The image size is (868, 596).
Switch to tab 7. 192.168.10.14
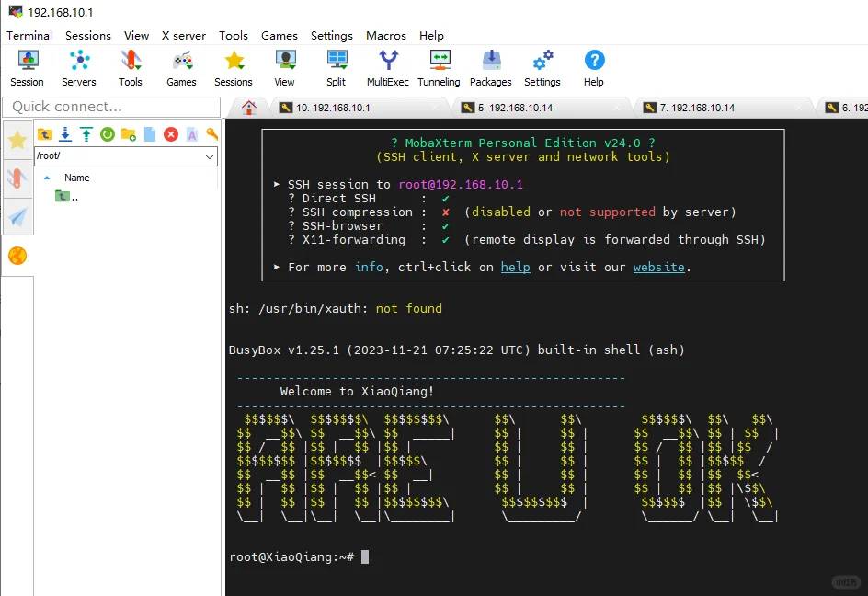click(x=722, y=108)
